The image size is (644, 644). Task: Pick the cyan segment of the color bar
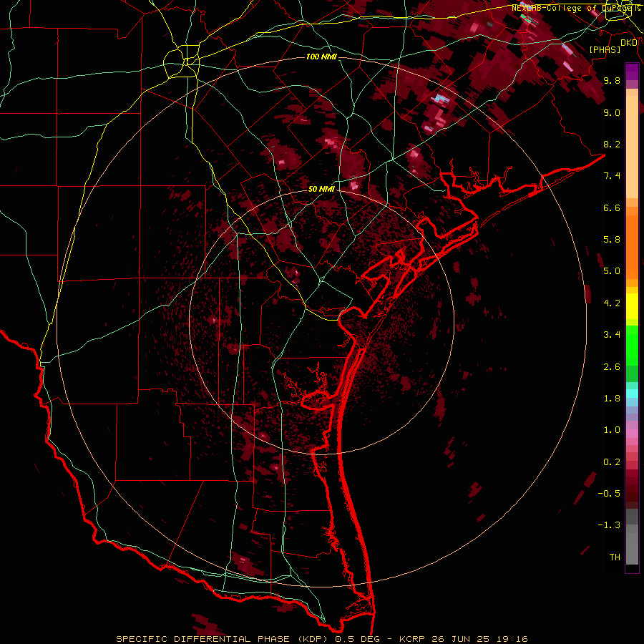click(632, 394)
